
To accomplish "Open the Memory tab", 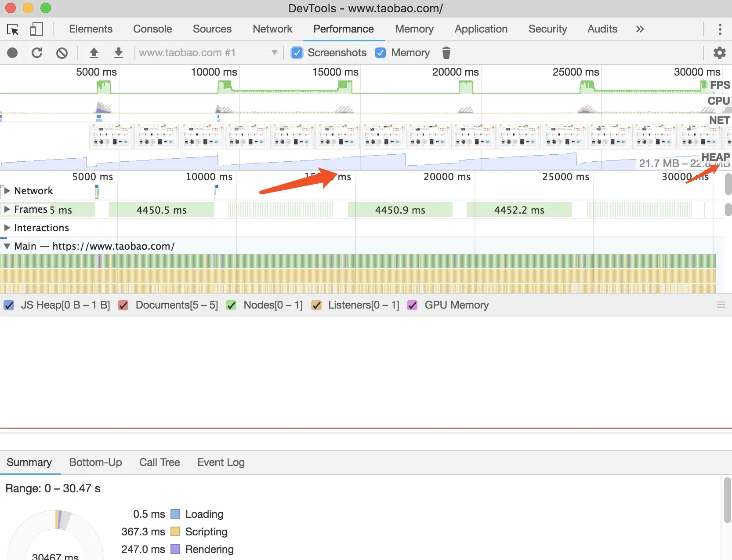I will click(x=414, y=29).
